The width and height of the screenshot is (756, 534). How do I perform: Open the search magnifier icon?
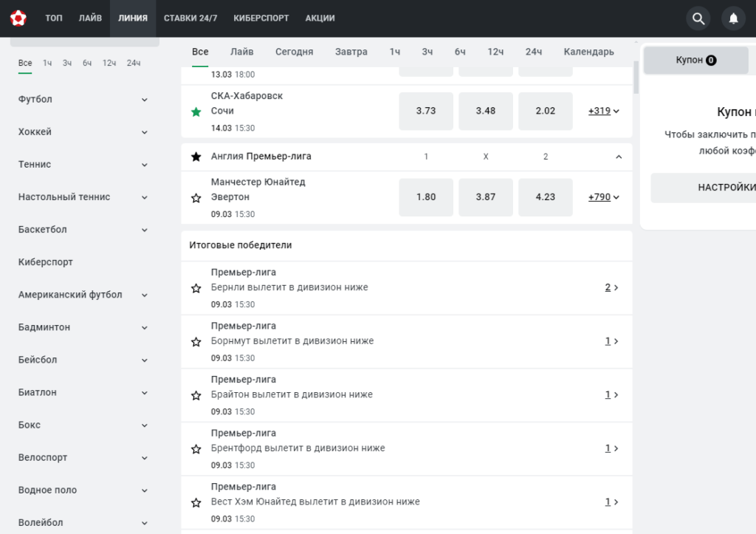tap(698, 18)
